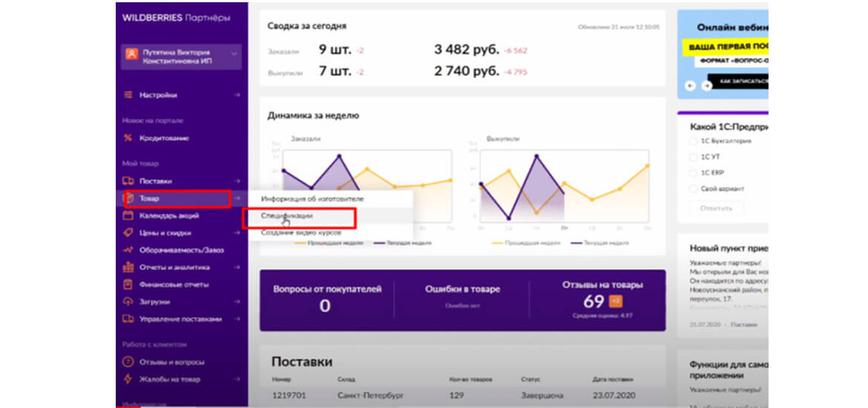Expand the Цены и скидки submenu arrow
The height and width of the screenshot is (408, 868).
coord(237,233)
